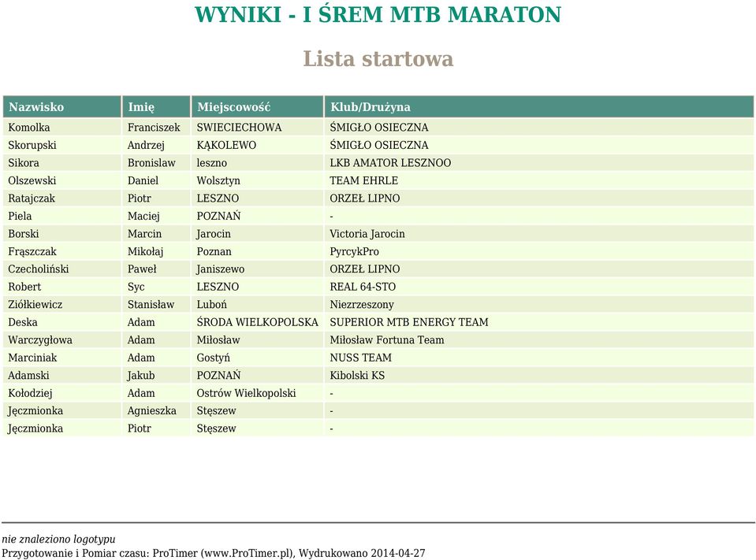The width and height of the screenshot is (756, 560).
Task: Click the Klub/Drużyna column header
Action: tap(539, 107)
